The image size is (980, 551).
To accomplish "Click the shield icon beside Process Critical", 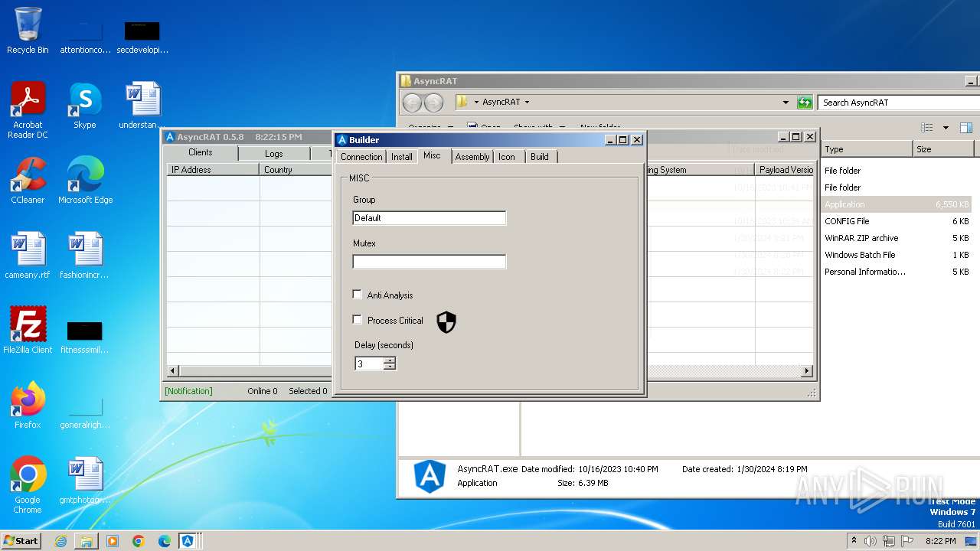I will coord(446,322).
